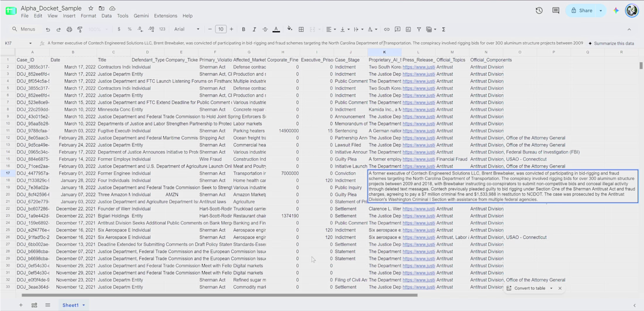Decrease font size with minus button
This screenshot has width=644, height=311.
pos(210,29)
